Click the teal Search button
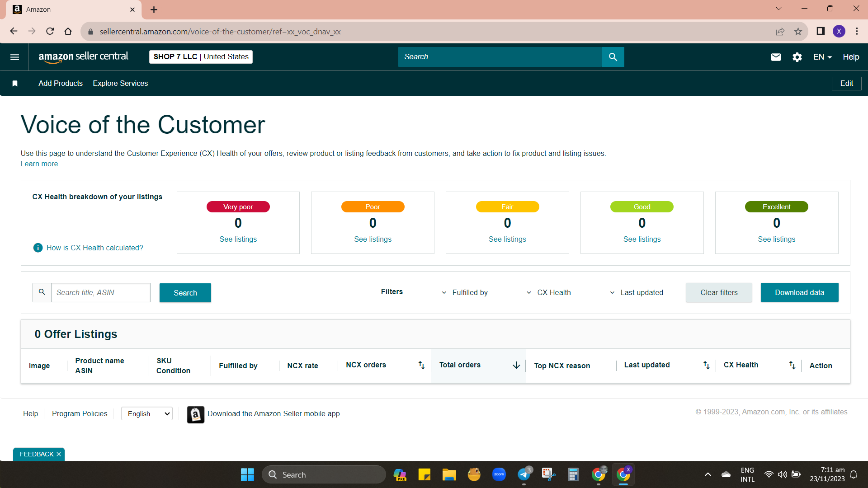Screen dimensions: 868x488 point(185,293)
